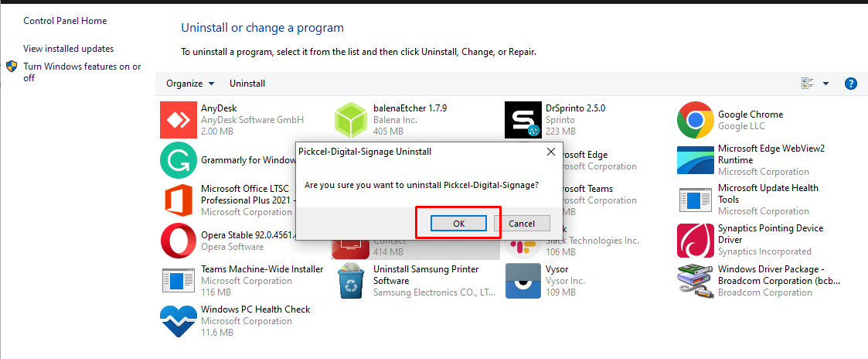Viewport: 868px width, 359px height.
Task: Select Microsoft Edge WebView2 Runtime text
Action: point(771,154)
